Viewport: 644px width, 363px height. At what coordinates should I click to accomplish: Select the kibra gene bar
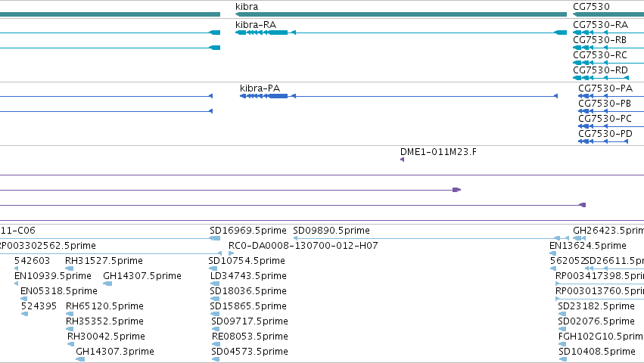[401, 14]
